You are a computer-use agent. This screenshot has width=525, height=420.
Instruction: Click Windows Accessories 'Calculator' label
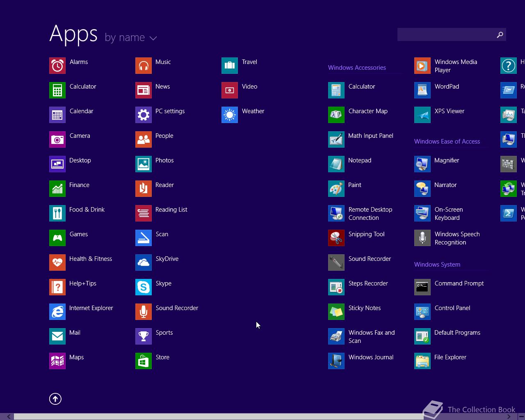(x=362, y=87)
